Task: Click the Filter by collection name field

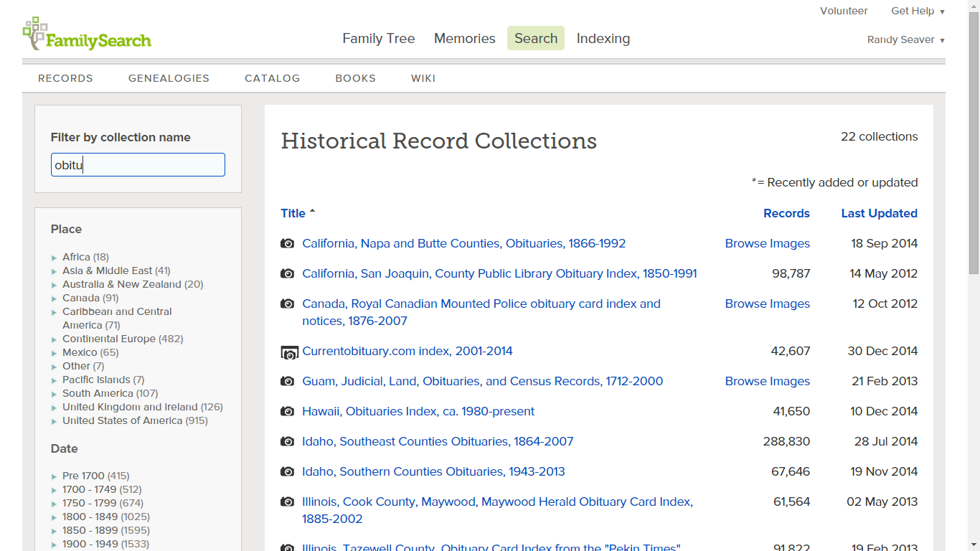Action: 138,165
